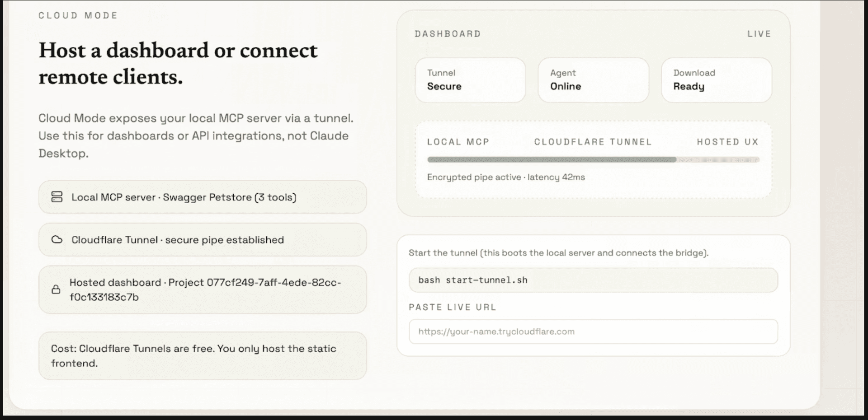The image size is (868, 420).
Task: Click the Dashboard panel heading
Action: (448, 34)
